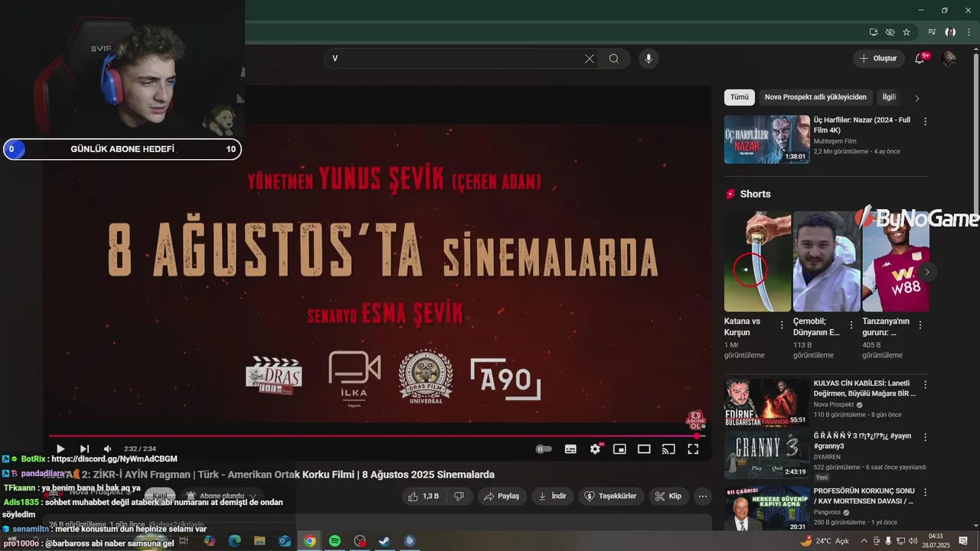
Task: Click the Oluştur create button
Action: click(x=878, y=59)
